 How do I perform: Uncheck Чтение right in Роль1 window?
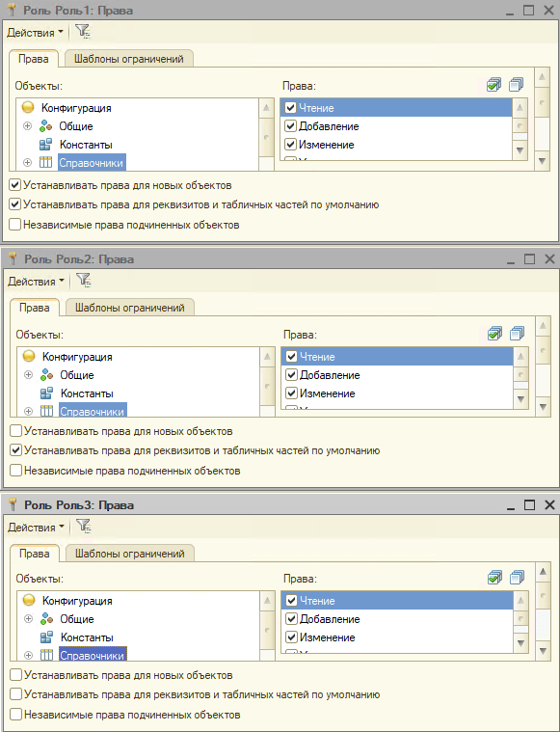coord(290,107)
